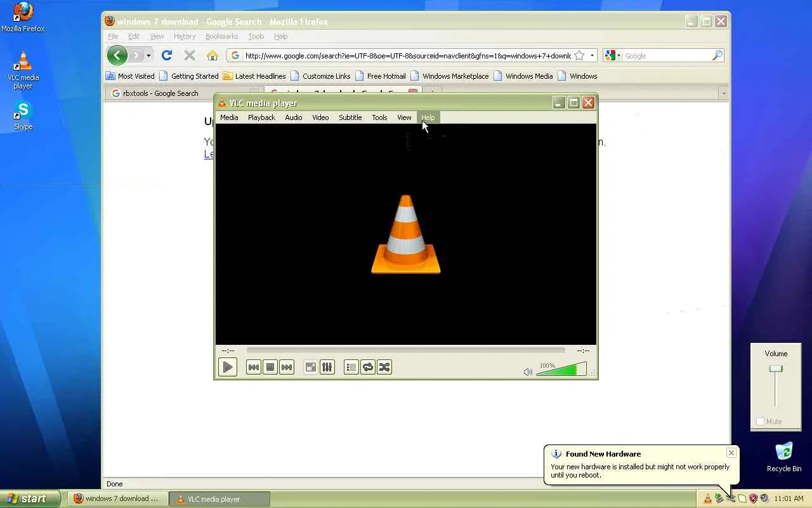
Task: Open Firefox File menu
Action: (x=113, y=36)
